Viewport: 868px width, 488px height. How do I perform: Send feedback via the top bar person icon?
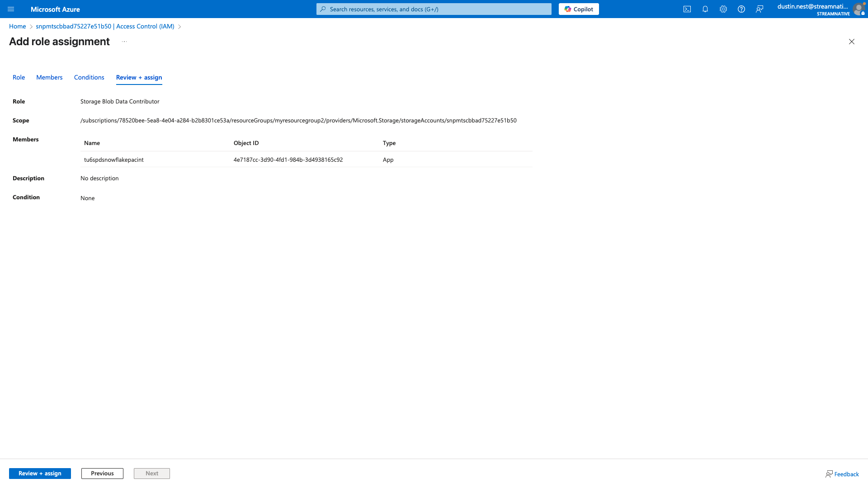(759, 9)
